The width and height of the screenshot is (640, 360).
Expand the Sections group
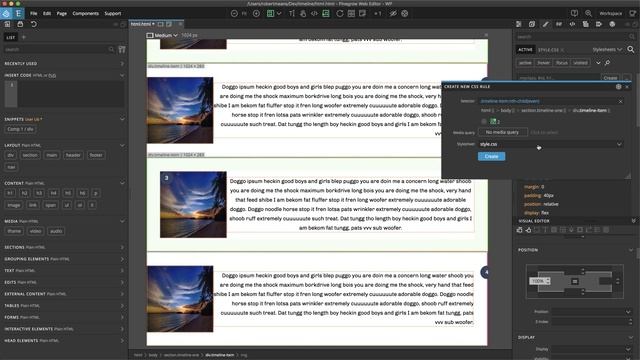coord(122,247)
